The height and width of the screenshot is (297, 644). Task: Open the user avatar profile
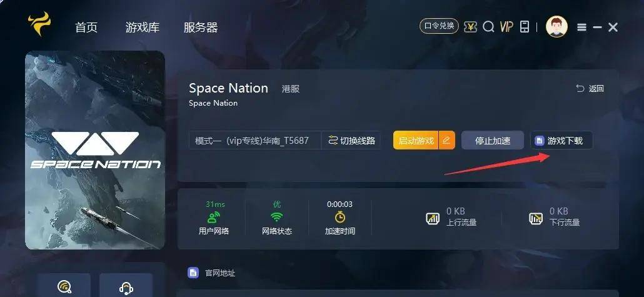[x=556, y=27]
